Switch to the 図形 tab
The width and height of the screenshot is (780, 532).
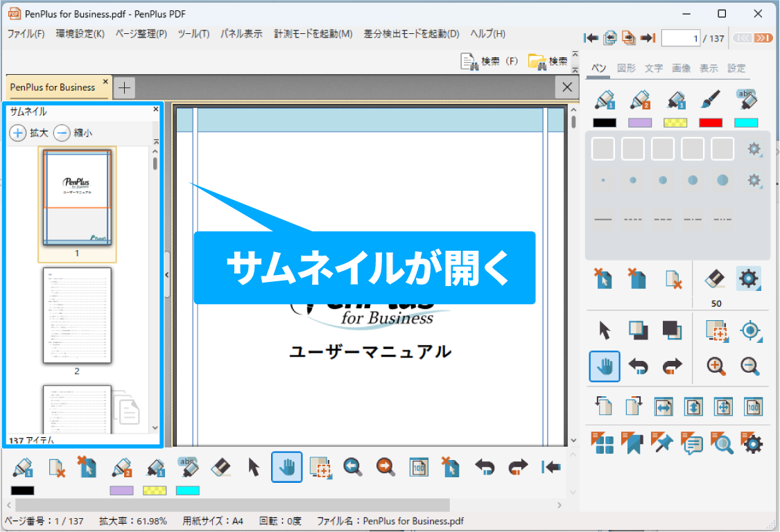(626, 68)
